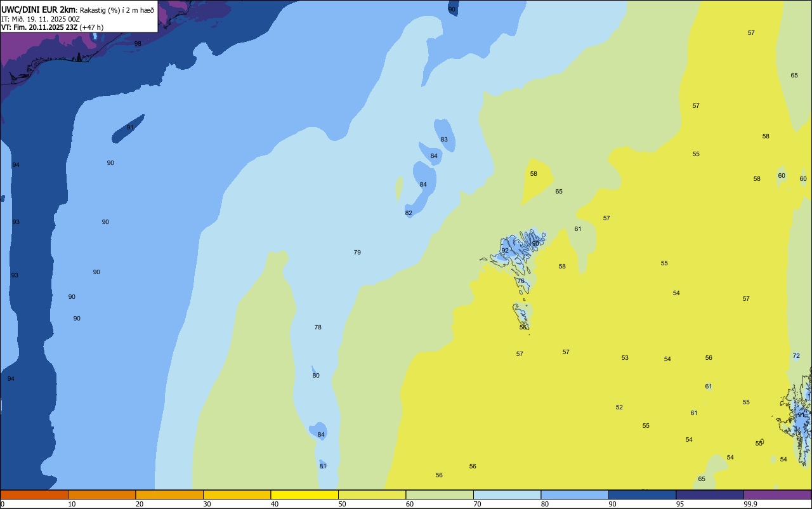This screenshot has height=509, width=812.
Task: Click the purple legend swatch above 99.9
Action: [778, 494]
